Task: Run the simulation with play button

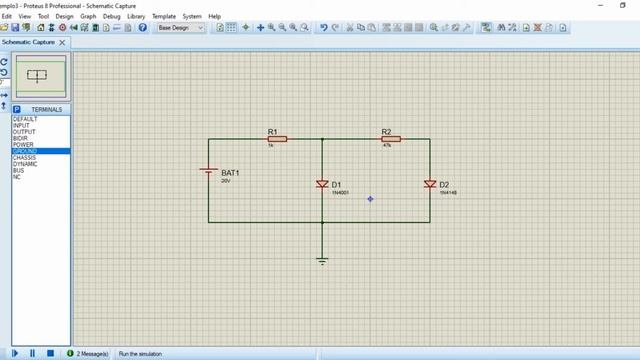Action: click(15, 353)
